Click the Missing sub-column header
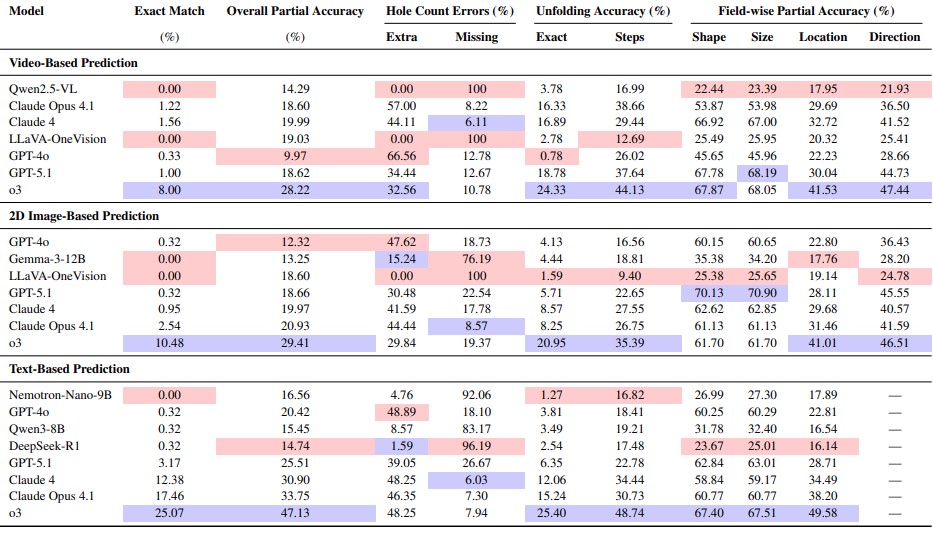 pyautogui.click(x=476, y=37)
